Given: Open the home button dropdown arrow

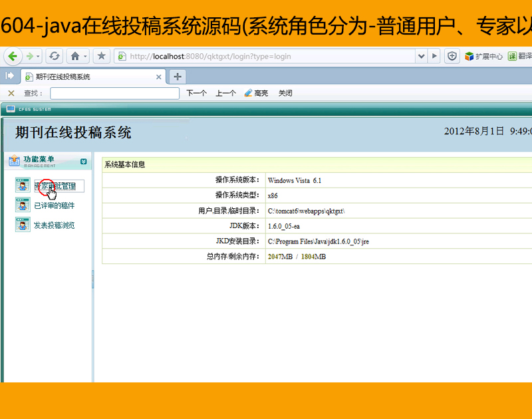Looking at the screenshot, I should point(86,57).
